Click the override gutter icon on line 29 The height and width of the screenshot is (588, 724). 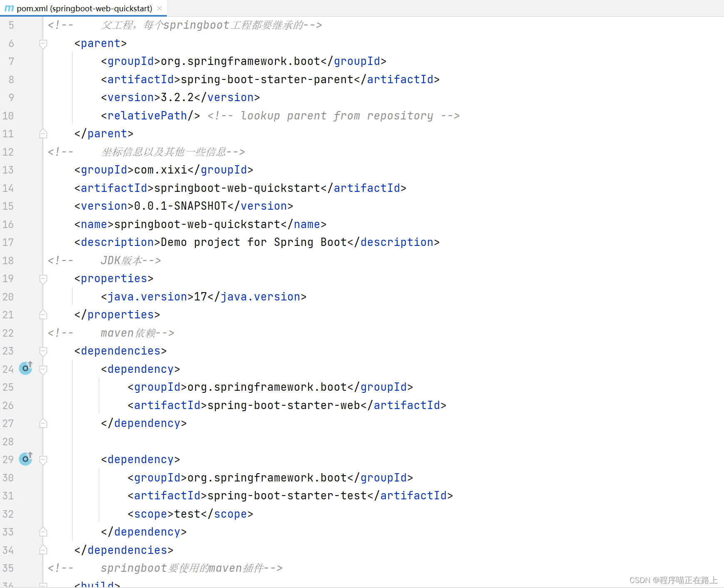26,459
